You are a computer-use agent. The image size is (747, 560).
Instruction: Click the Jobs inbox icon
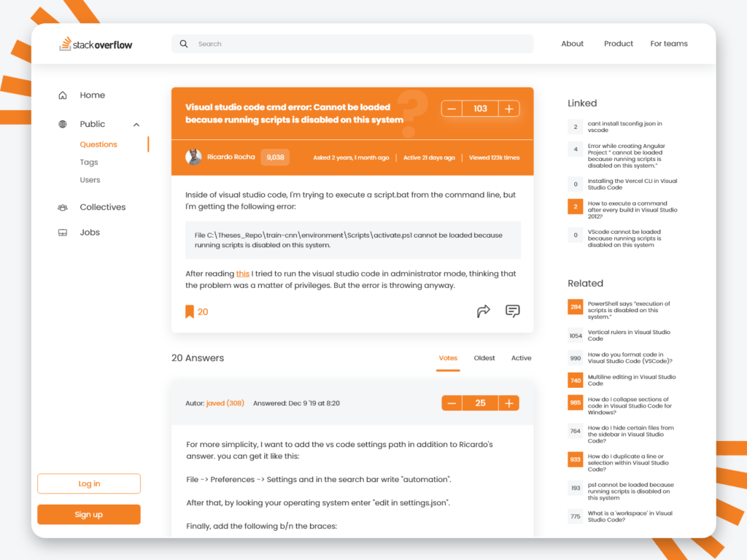tap(63, 233)
